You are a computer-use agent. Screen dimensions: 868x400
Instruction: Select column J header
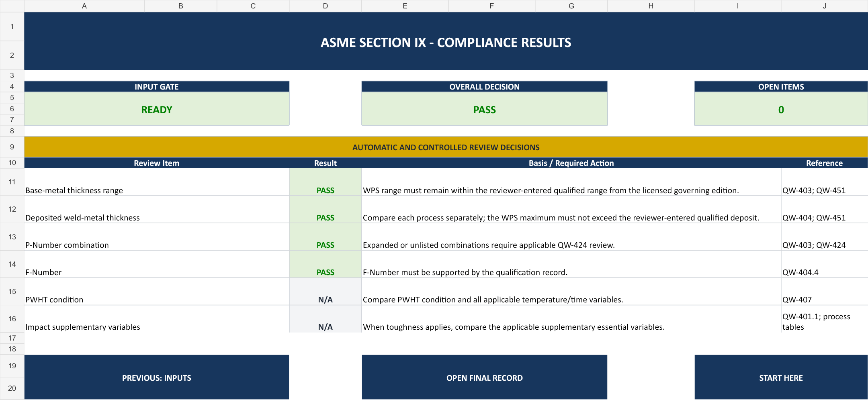click(824, 6)
